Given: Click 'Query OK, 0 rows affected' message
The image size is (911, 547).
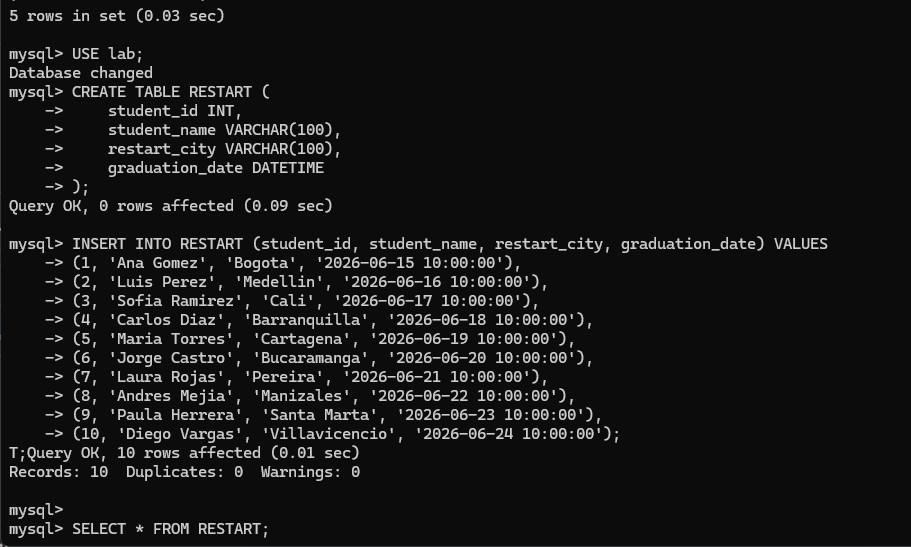Looking at the screenshot, I should [170, 206].
